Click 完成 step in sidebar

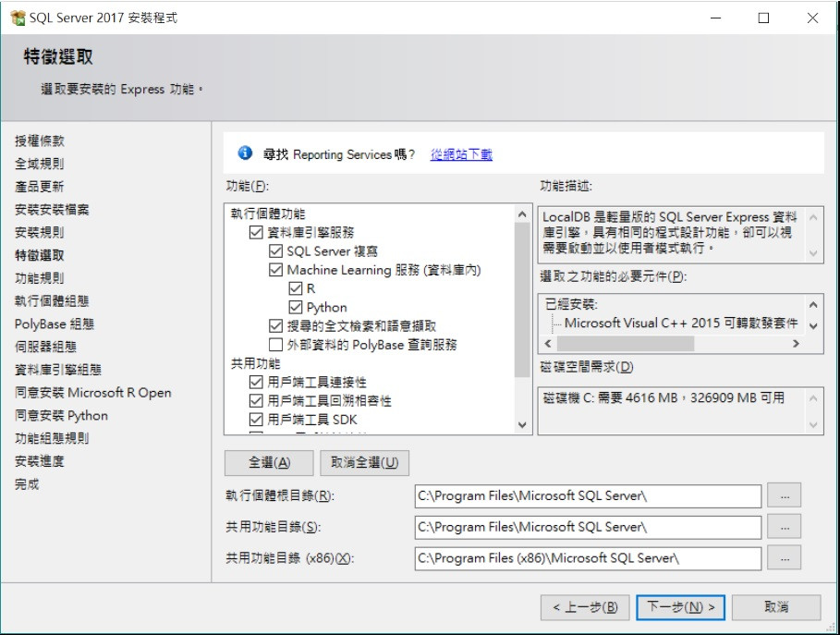pos(27,484)
